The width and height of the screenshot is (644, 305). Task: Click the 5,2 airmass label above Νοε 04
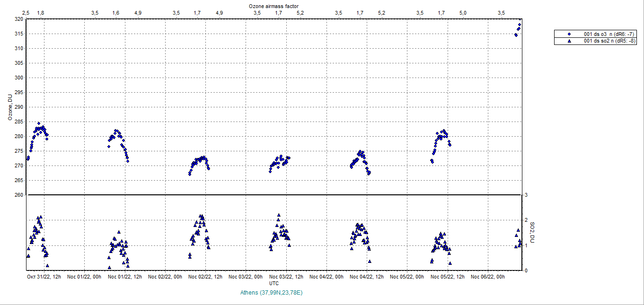(381, 13)
